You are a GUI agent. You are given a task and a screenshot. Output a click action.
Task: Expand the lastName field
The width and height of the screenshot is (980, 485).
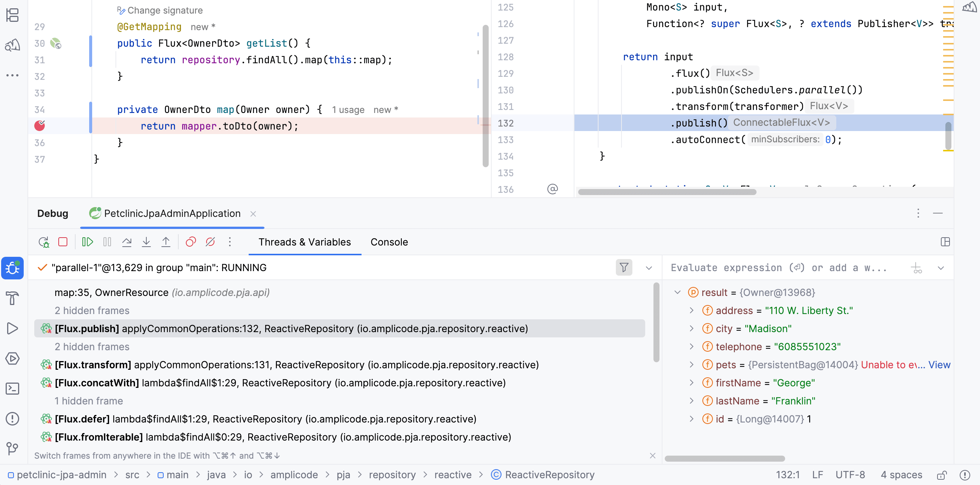691,401
